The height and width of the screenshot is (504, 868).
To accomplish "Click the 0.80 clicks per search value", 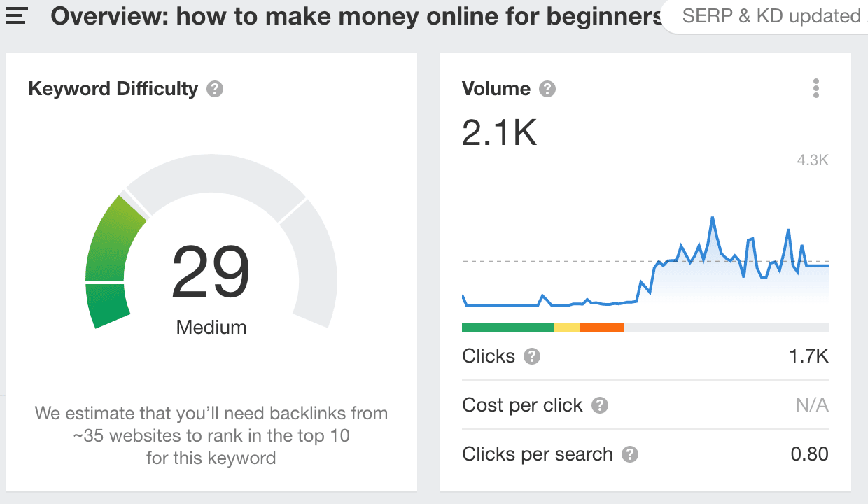I will [x=809, y=454].
